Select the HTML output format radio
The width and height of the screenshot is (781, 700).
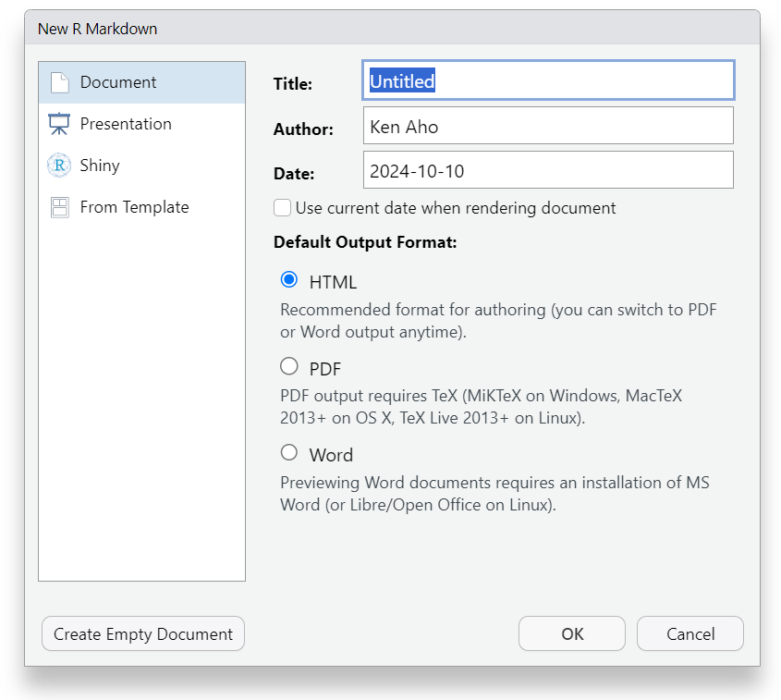coord(289,279)
